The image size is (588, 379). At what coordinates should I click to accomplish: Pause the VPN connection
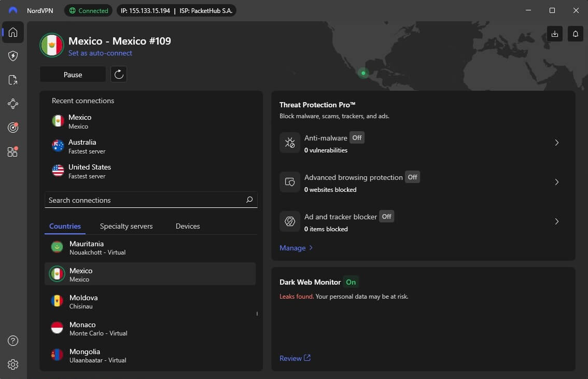(x=73, y=74)
